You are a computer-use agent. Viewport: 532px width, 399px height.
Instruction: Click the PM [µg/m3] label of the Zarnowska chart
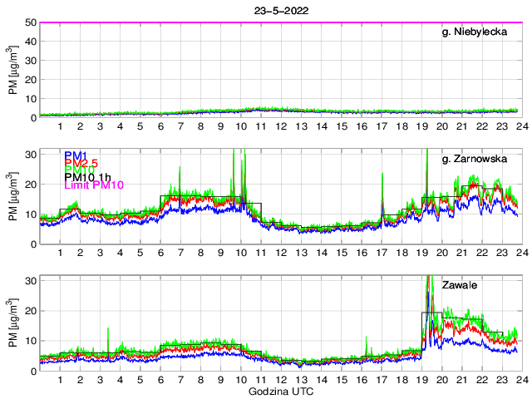[12, 196]
